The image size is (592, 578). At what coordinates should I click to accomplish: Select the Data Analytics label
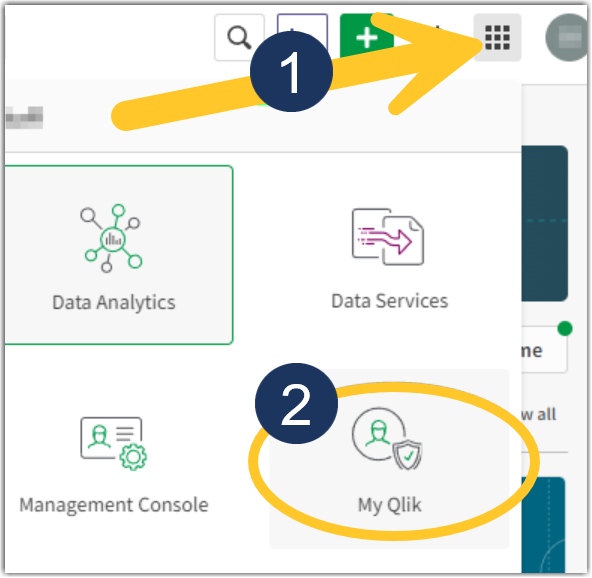(114, 303)
